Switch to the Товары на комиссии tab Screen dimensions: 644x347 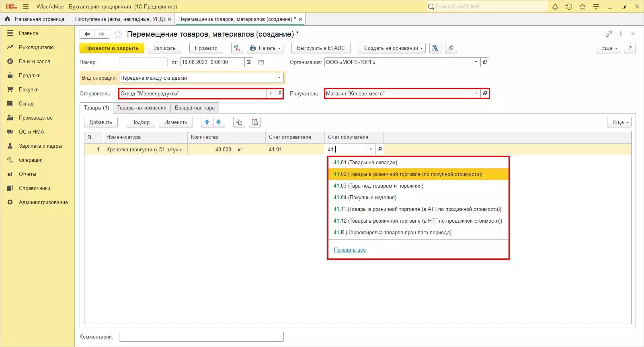(x=142, y=107)
